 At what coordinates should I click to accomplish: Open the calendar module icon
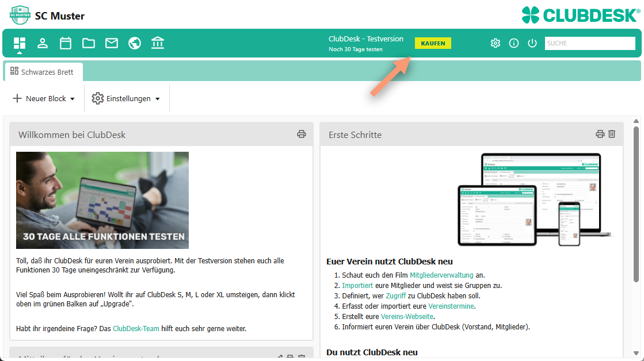coord(65,43)
